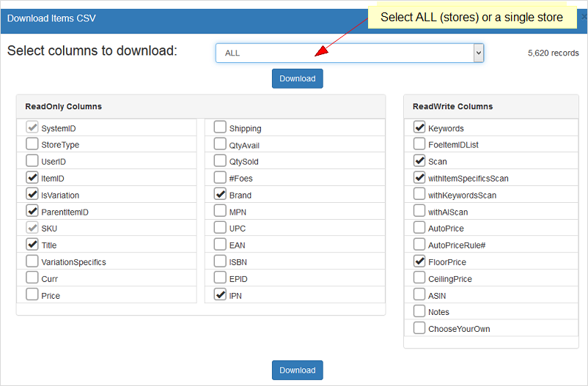Tick the QtyAvail checkbox
Image resolution: width=588 pixels, height=386 pixels.
[220, 144]
